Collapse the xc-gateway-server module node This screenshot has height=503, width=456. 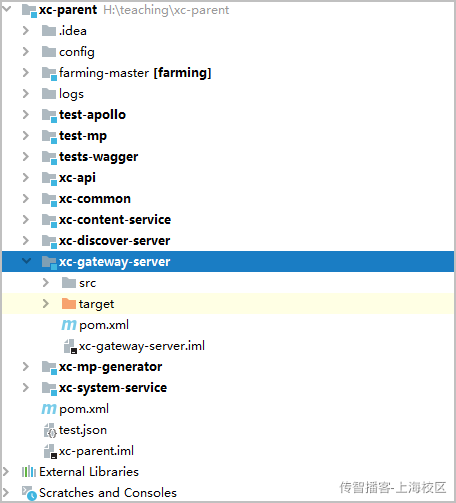pos(26,261)
